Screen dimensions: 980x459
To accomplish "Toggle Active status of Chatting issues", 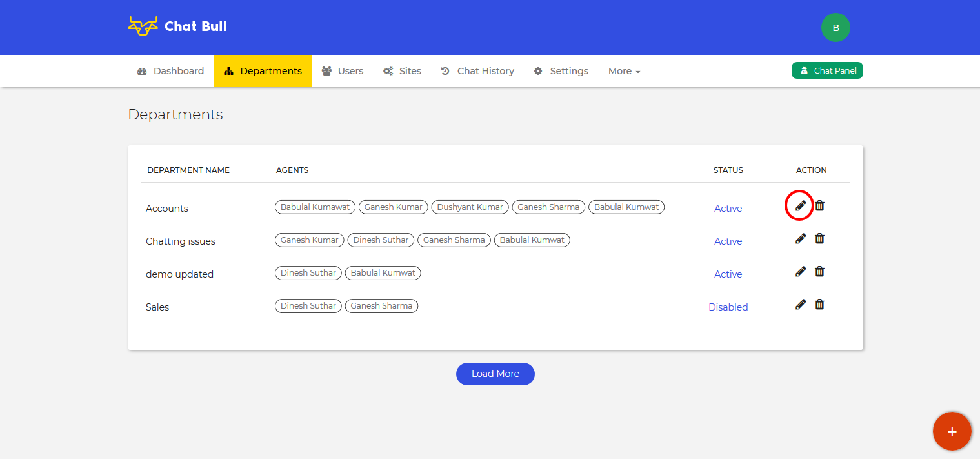I will [728, 241].
